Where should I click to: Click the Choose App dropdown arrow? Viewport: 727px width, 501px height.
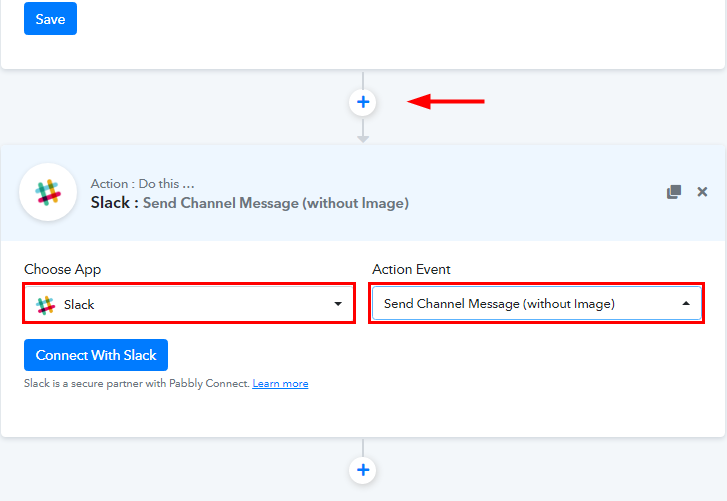pyautogui.click(x=338, y=304)
